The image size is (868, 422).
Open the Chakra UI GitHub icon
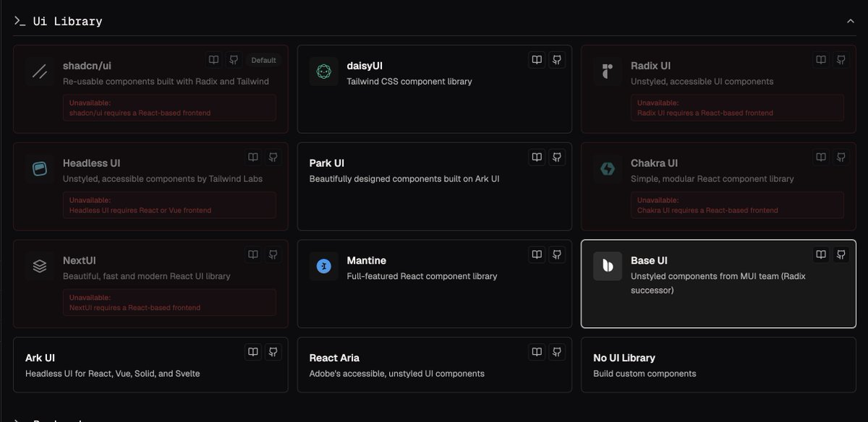(x=841, y=157)
